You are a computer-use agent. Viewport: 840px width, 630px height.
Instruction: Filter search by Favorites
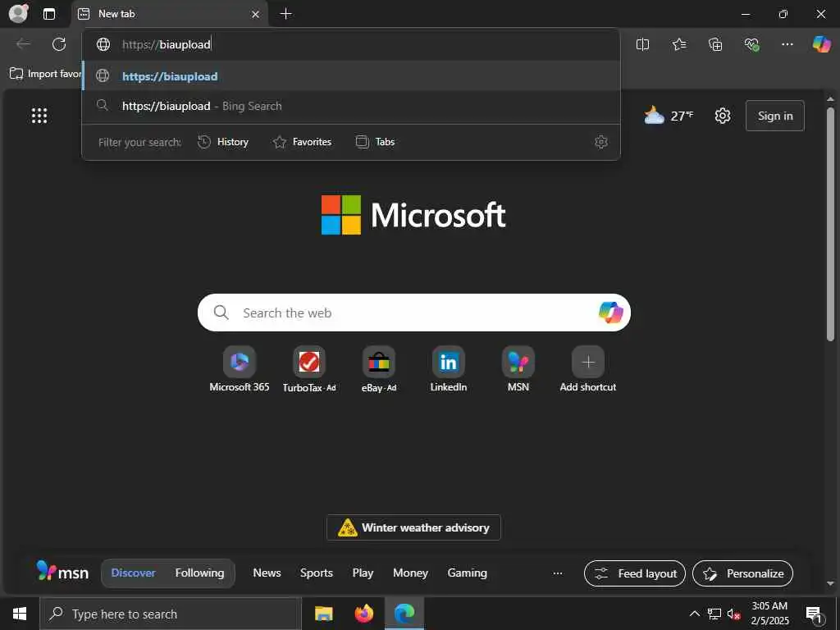[302, 142]
